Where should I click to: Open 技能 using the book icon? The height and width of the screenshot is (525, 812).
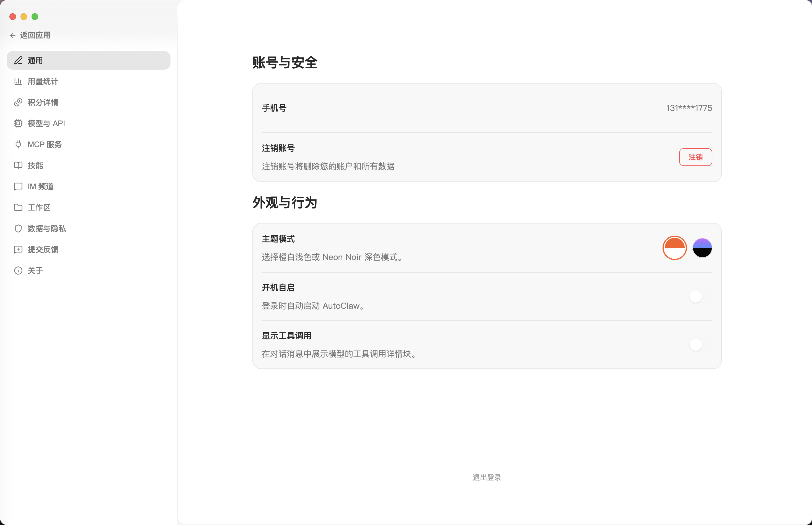tap(18, 165)
